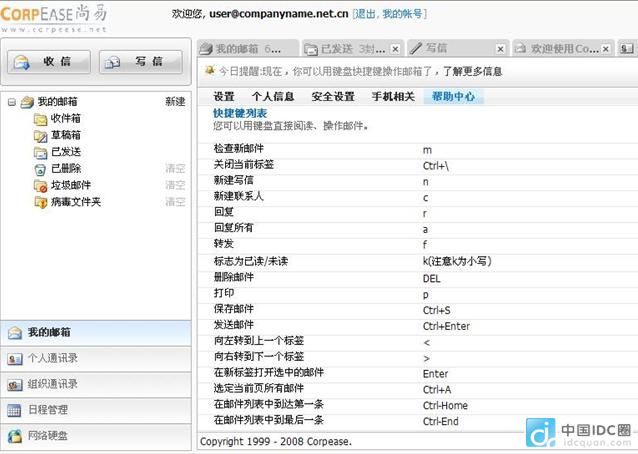Screen dimensions: 638x454
Task: Click the 已删除 trash folder icon
Action: (41, 169)
